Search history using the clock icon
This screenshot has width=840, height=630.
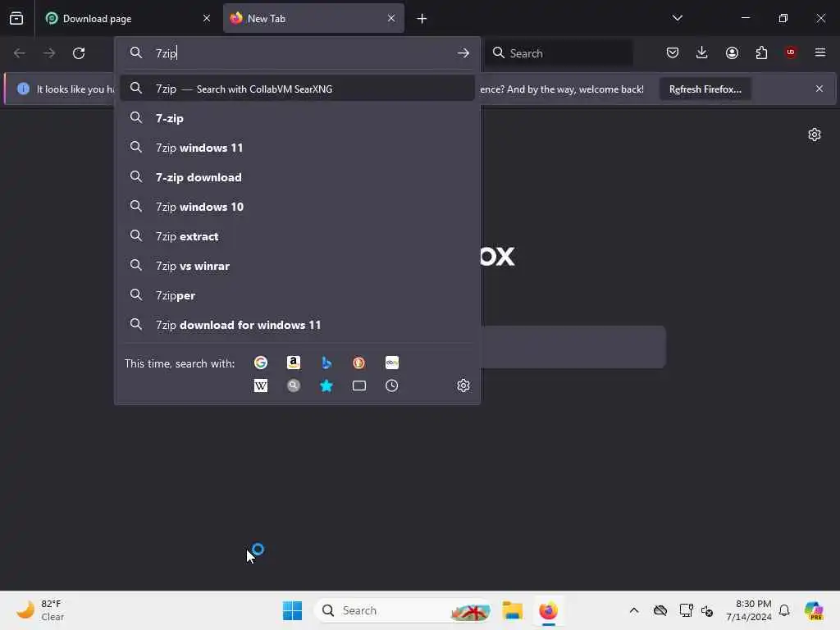[391, 386]
